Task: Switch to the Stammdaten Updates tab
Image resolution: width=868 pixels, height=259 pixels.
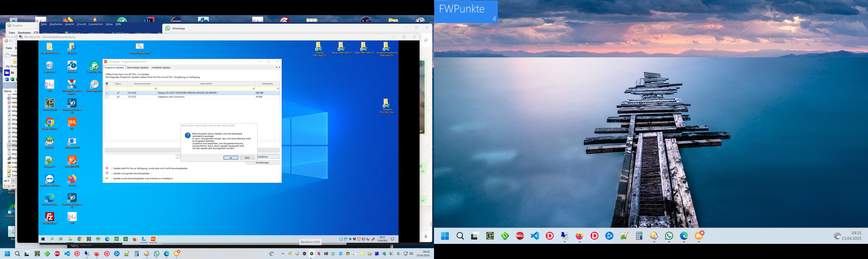Action: [x=137, y=68]
